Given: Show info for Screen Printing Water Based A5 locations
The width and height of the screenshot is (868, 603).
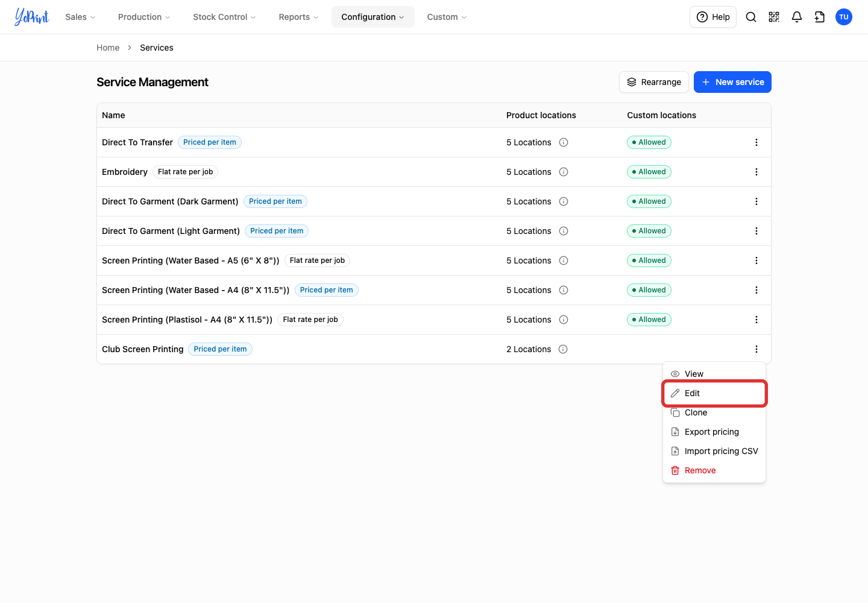Looking at the screenshot, I should click(564, 260).
